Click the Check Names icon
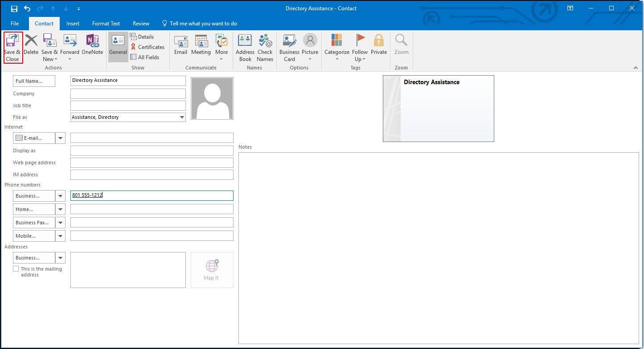 coord(265,48)
